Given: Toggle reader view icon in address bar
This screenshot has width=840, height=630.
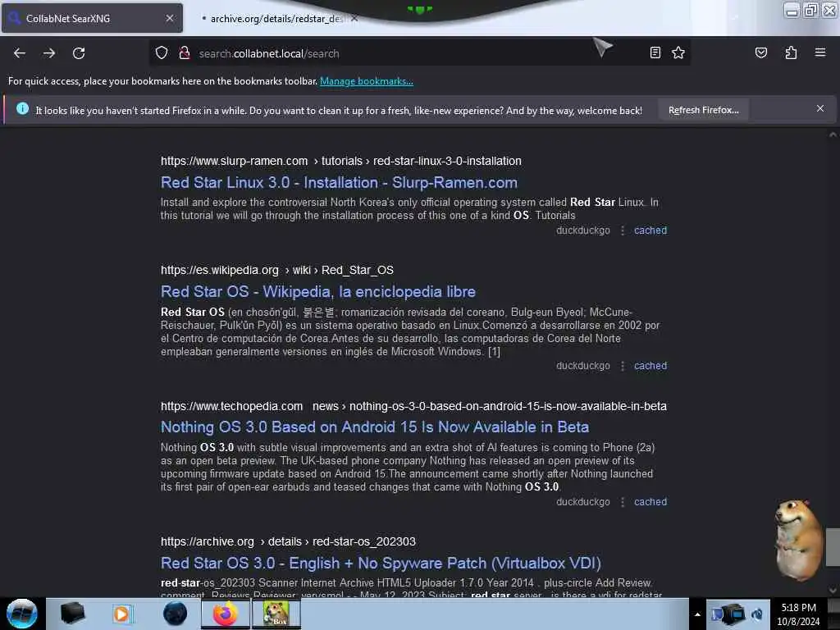Looking at the screenshot, I should pyautogui.click(x=655, y=52).
